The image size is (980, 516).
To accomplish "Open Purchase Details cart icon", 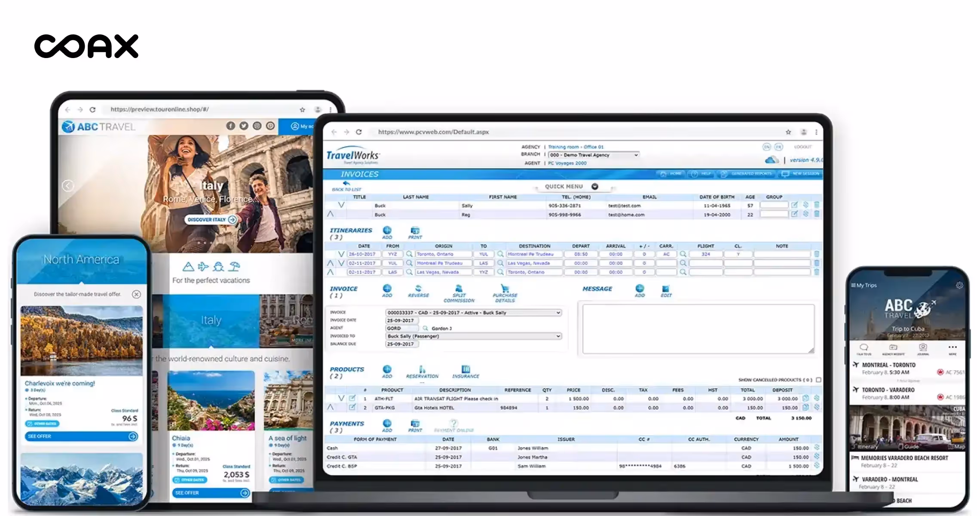I will coord(505,289).
